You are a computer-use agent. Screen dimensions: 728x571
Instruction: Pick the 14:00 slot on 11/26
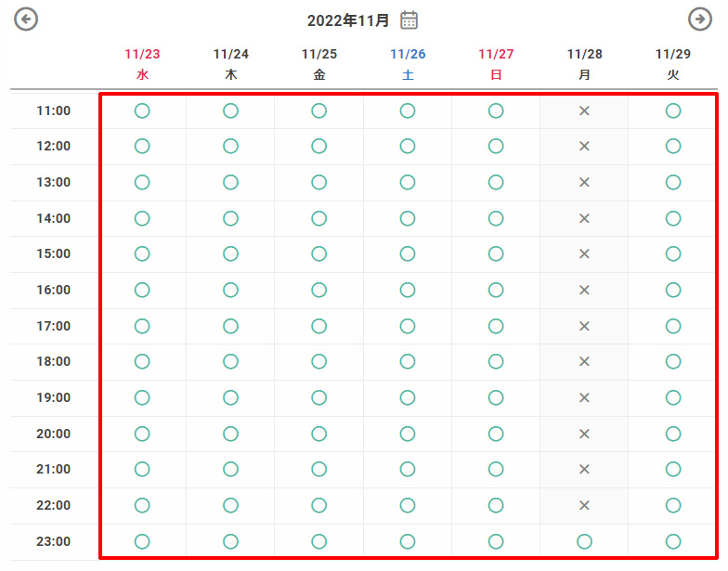pyautogui.click(x=408, y=219)
